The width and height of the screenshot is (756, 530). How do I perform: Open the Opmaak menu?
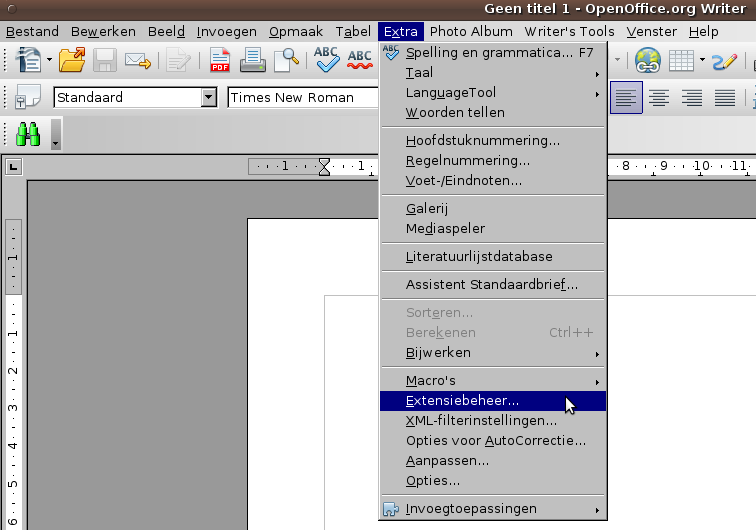tap(296, 31)
